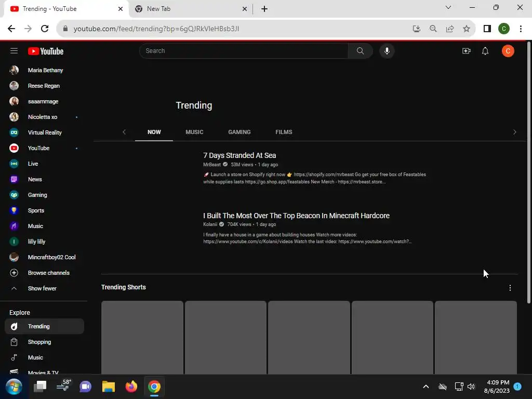Open the Maria Bethany subscription
This screenshot has height=399, width=532.
(45, 70)
